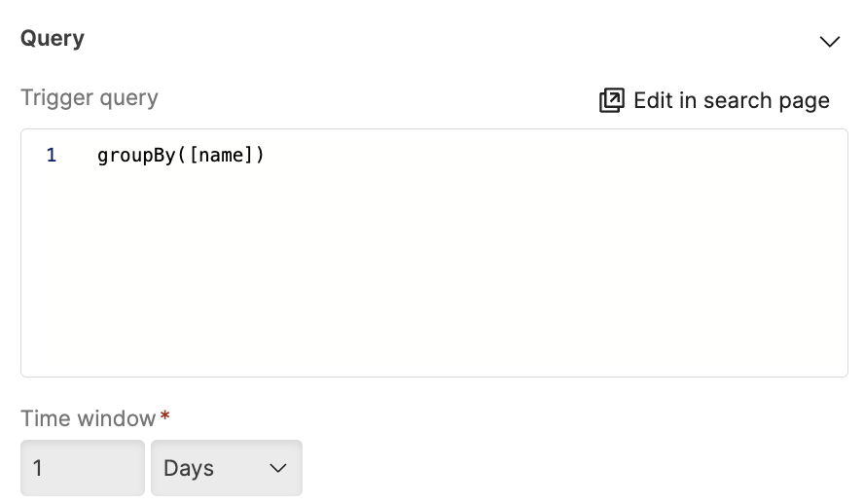Open Edit in search page link
The image size is (864, 504).
click(731, 100)
